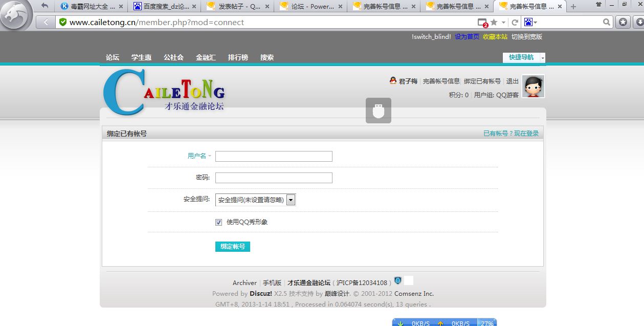Open the Archiver footer link
644x326 pixels.
245,282
